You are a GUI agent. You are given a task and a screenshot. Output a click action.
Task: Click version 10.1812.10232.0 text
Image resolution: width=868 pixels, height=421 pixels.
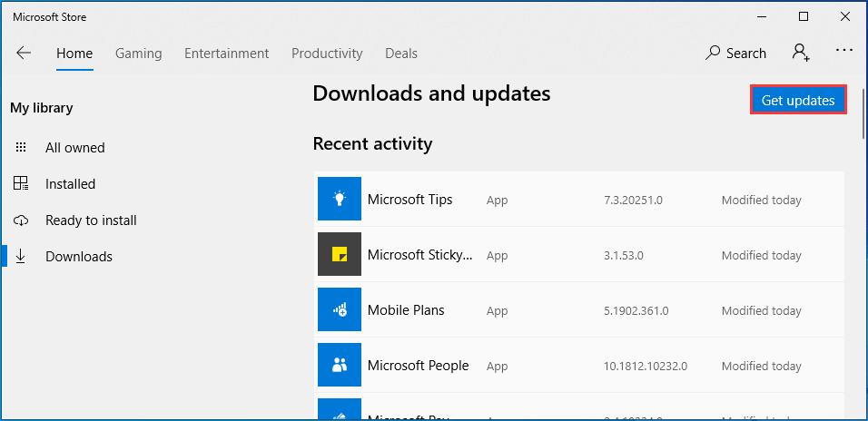[x=646, y=367]
